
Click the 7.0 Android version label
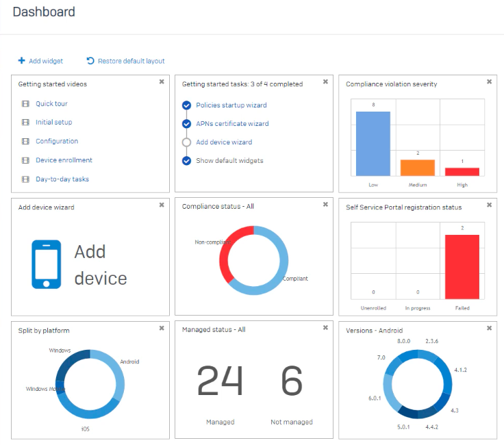(x=381, y=357)
